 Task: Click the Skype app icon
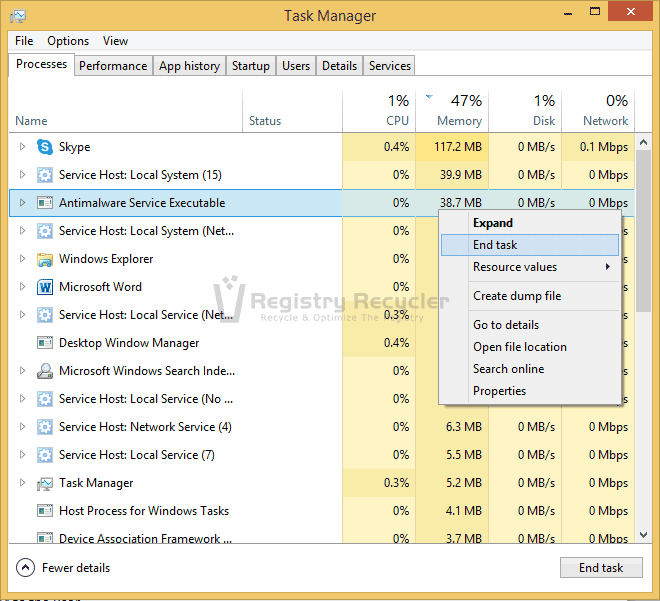point(45,147)
